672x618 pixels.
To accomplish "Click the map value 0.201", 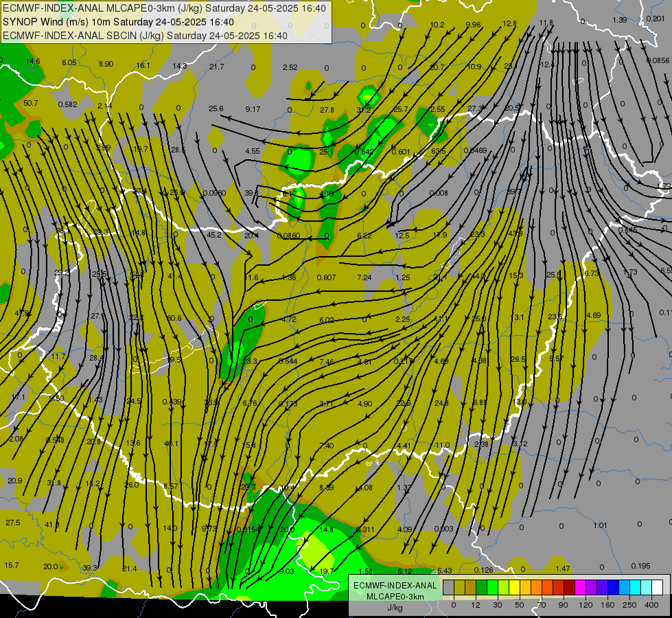I will coord(656,19).
